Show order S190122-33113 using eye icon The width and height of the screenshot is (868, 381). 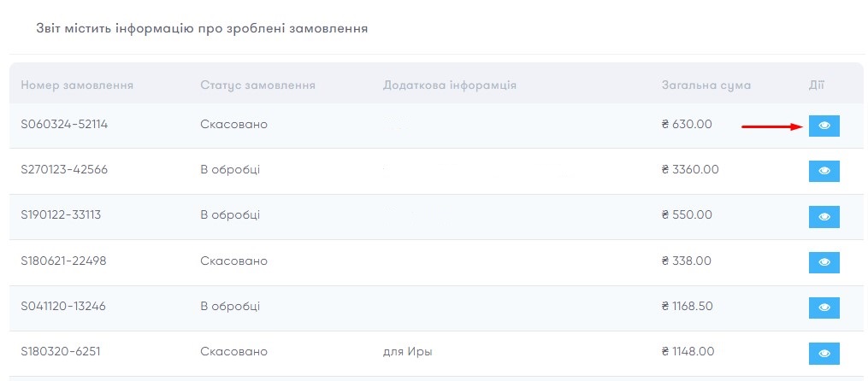click(824, 217)
